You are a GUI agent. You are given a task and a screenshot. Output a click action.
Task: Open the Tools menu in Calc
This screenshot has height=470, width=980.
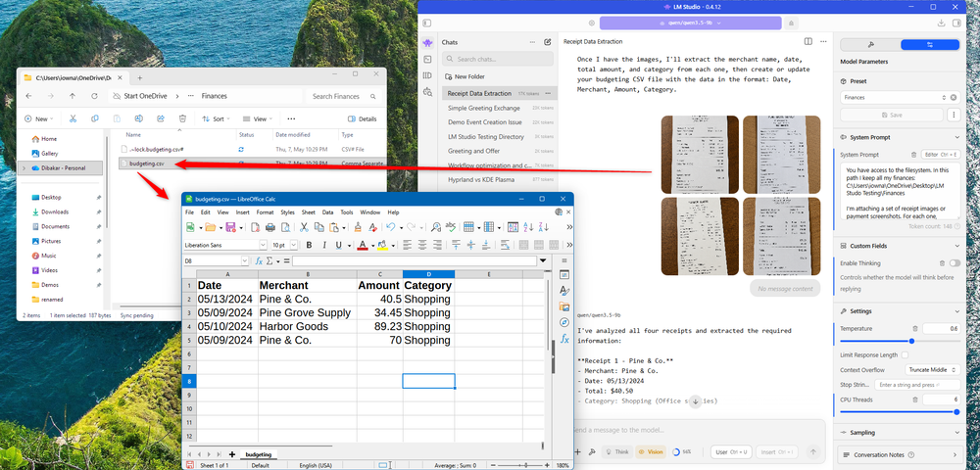coord(347,212)
